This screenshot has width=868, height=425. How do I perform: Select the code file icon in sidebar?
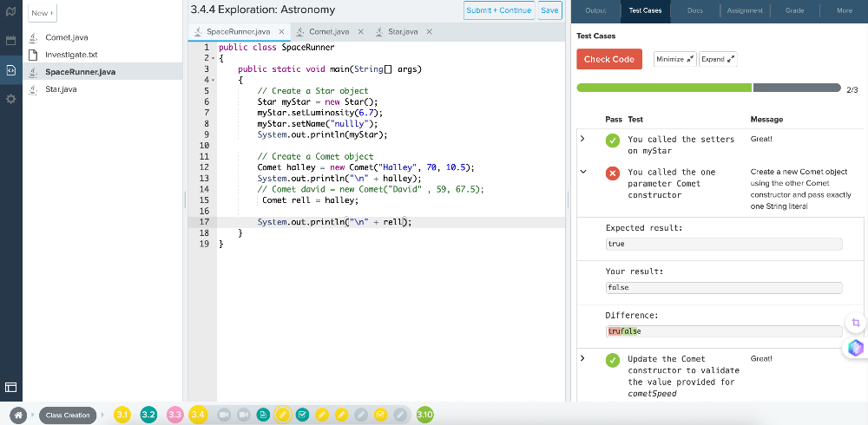coord(10,69)
